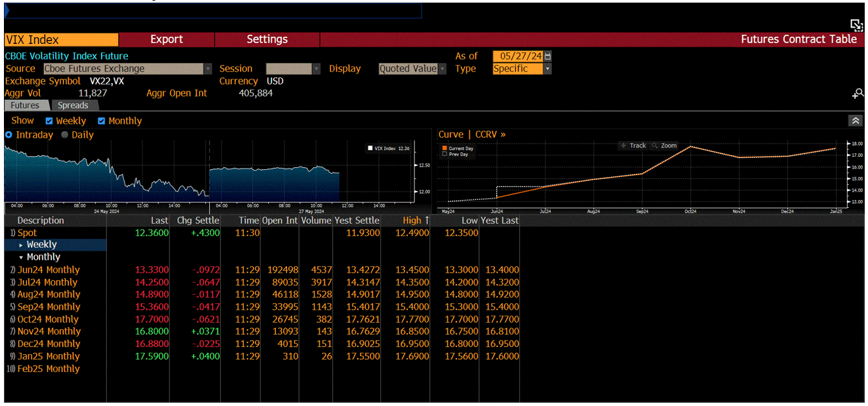This screenshot has height=406, width=868.
Task: Disable the Monthly checkbox
Action: 102,121
